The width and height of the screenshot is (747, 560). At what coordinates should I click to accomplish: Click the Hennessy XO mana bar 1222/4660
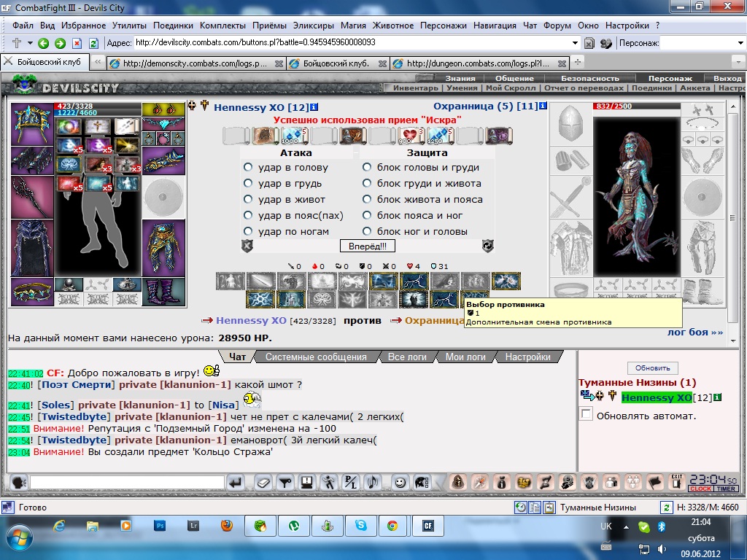click(98, 113)
